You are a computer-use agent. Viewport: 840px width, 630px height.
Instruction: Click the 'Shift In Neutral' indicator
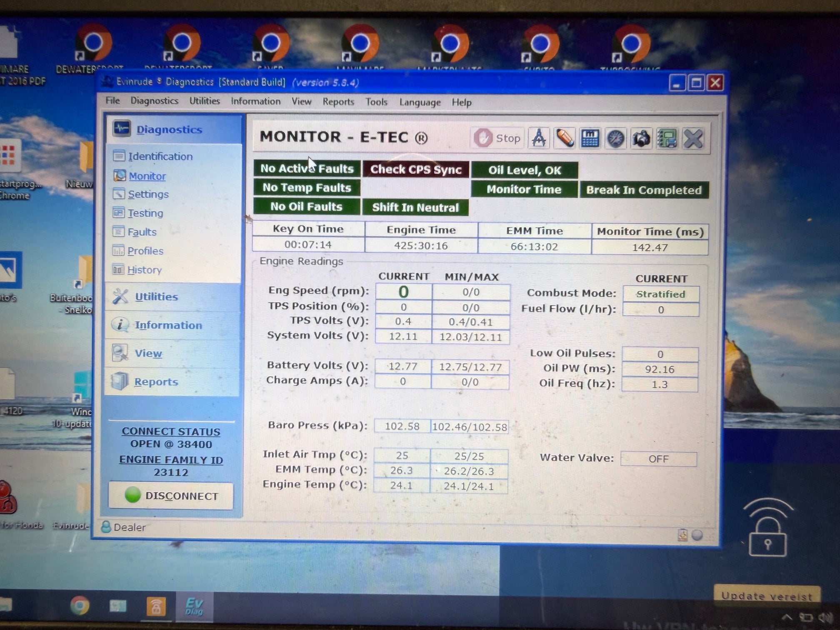[415, 207]
